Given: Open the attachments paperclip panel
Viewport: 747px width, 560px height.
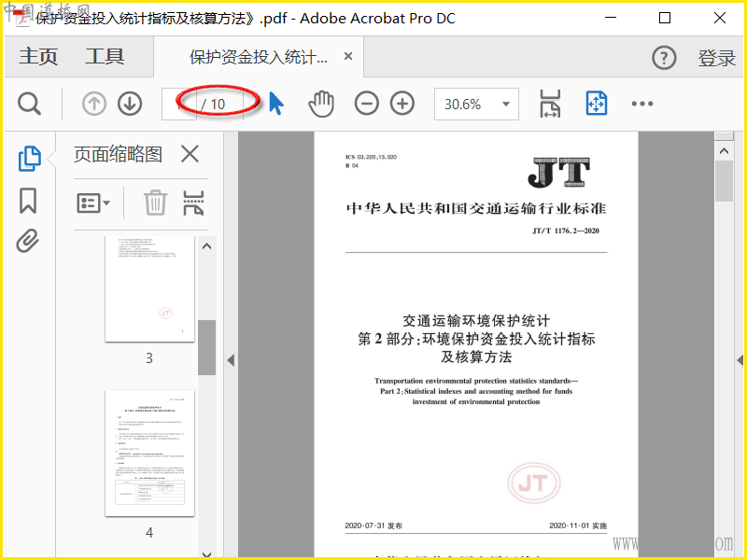Looking at the screenshot, I should 27,241.
